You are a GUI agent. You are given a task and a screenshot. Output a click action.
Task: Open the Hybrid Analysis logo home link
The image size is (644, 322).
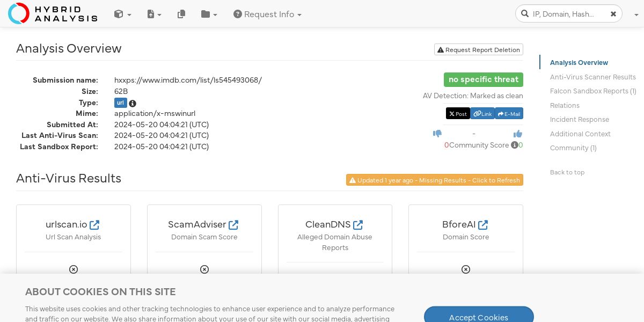pos(53,13)
